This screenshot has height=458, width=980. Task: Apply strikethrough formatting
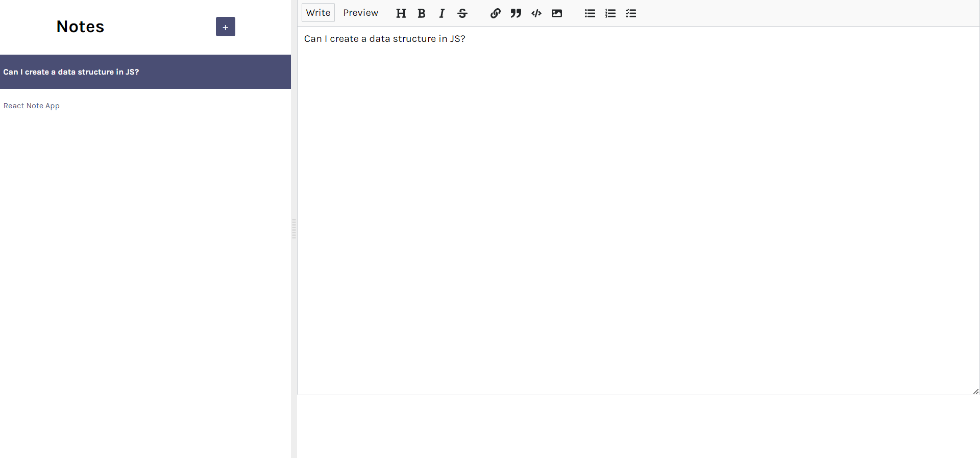click(462, 13)
